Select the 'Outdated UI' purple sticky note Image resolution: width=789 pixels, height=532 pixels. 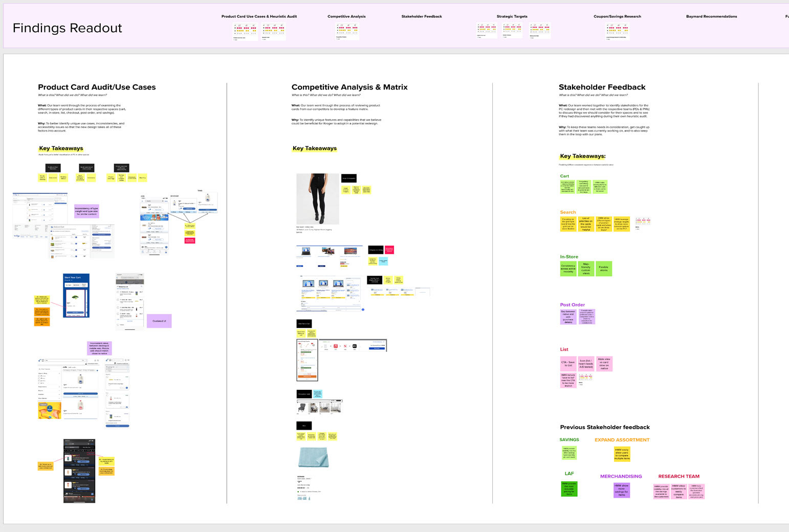click(x=159, y=321)
